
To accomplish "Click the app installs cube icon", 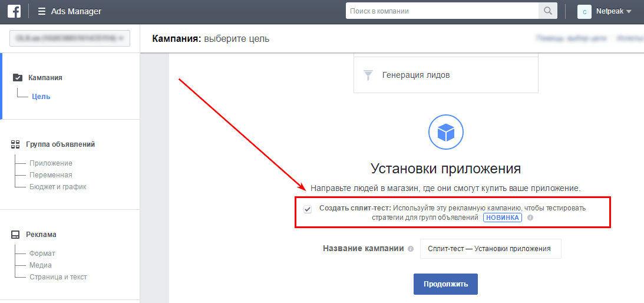I will 446,132.
